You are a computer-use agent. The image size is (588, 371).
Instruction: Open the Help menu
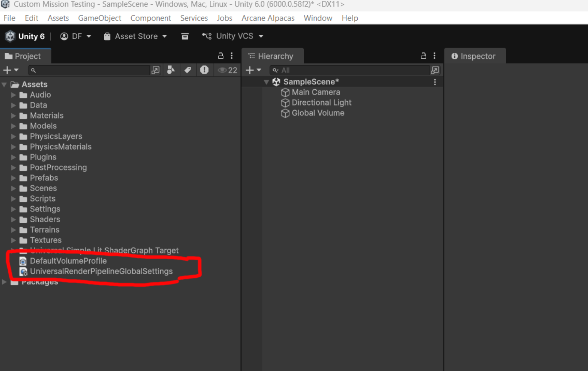click(x=350, y=18)
